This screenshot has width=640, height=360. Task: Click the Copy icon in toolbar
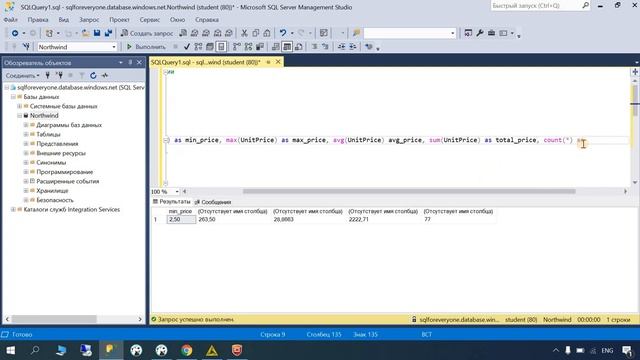pyautogui.click(x=256, y=33)
